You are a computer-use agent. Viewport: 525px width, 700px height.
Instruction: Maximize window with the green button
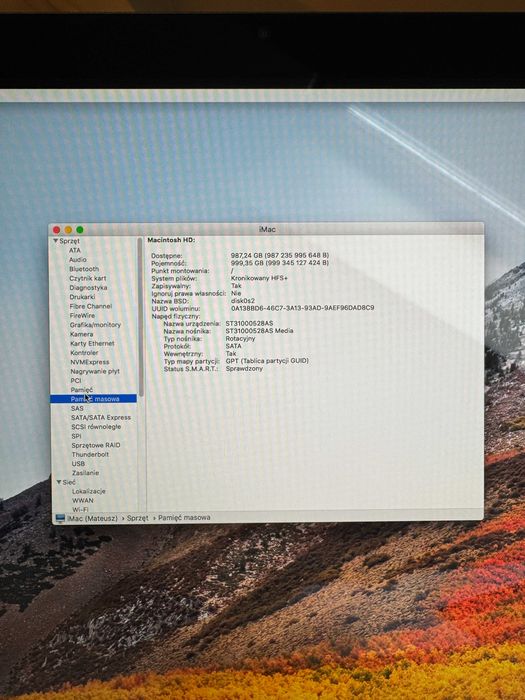80,229
